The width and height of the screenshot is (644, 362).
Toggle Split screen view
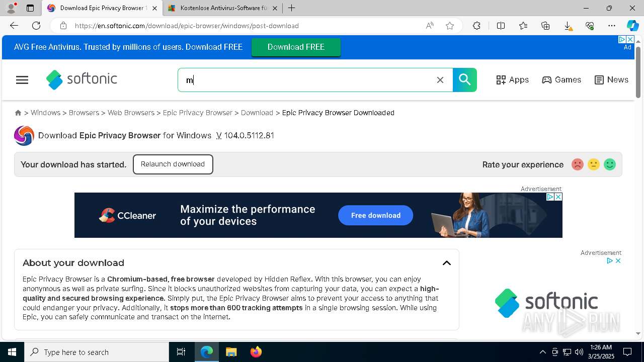tap(501, 26)
